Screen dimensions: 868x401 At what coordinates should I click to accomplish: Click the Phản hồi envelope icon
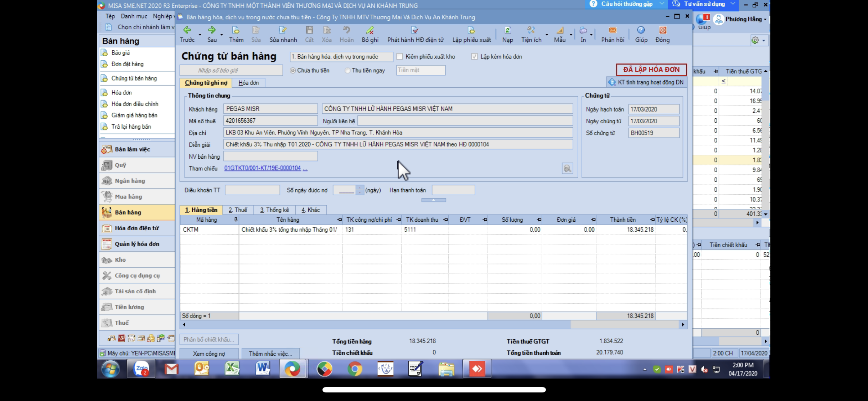click(613, 31)
